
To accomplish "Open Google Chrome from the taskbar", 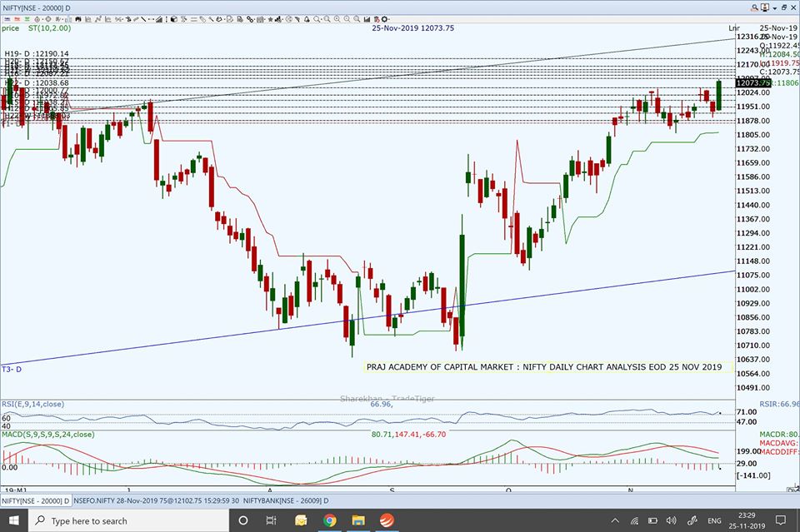I will tap(330, 520).
